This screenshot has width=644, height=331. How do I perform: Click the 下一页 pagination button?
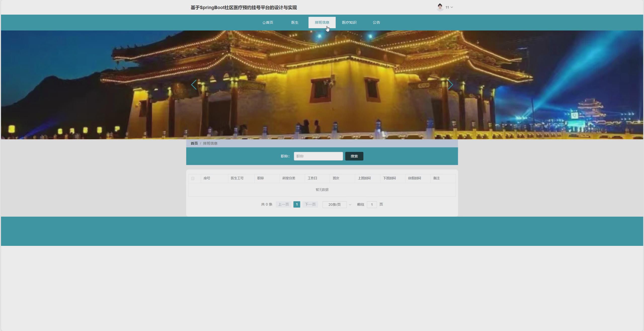click(x=310, y=204)
